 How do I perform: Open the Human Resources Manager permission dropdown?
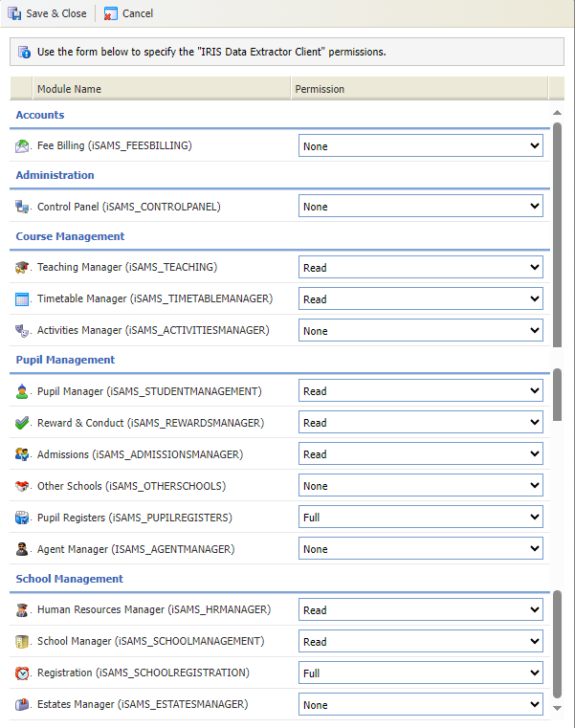tap(420, 610)
